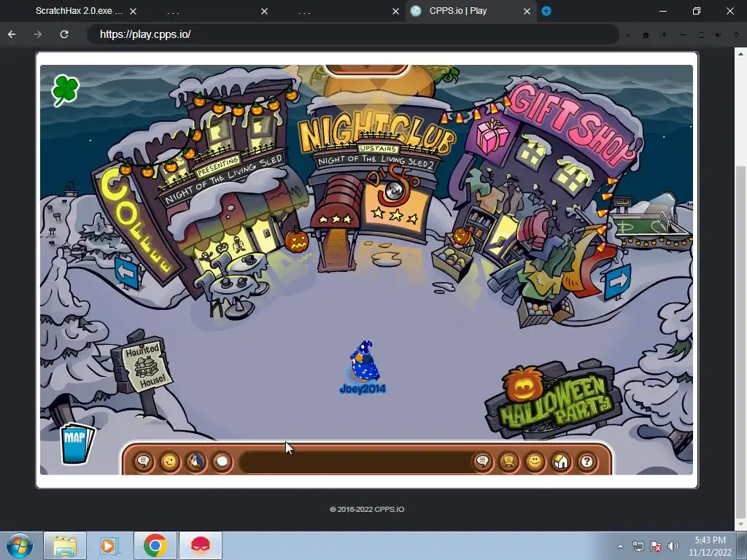
Task: Click the browser forward arrow
Action: coord(38,34)
